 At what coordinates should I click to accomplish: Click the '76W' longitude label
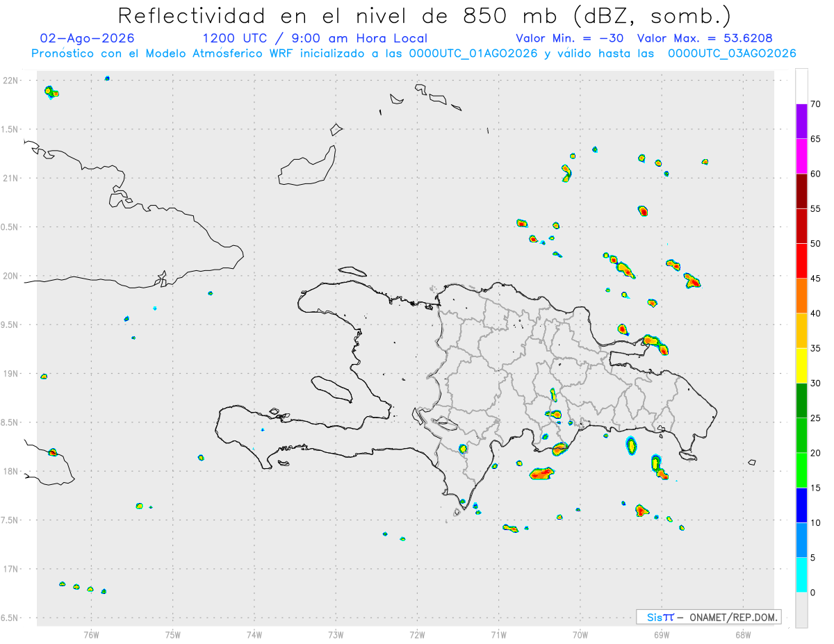(x=91, y=634)
